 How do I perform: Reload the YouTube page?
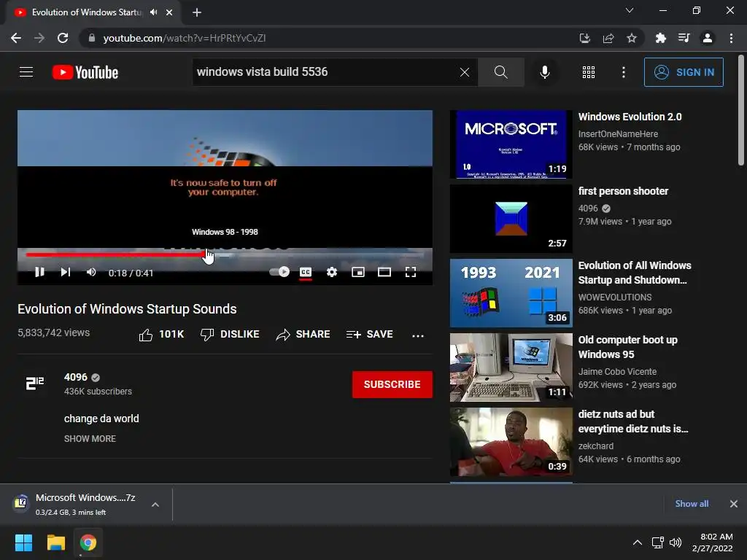pos(63,38)
